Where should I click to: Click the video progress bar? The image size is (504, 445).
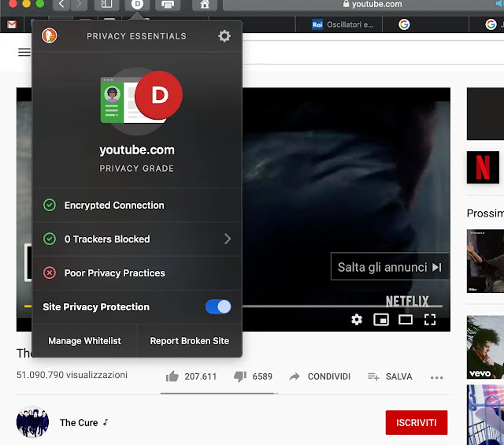[343, 306]
